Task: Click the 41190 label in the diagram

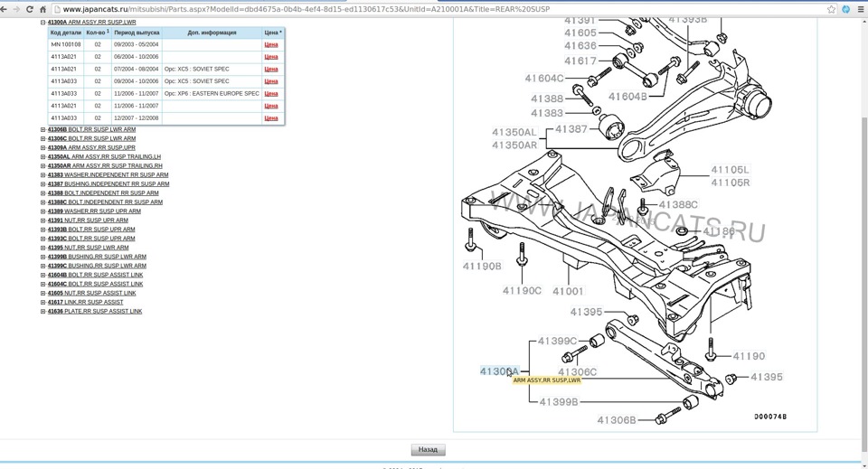Action: click(749, 356)
